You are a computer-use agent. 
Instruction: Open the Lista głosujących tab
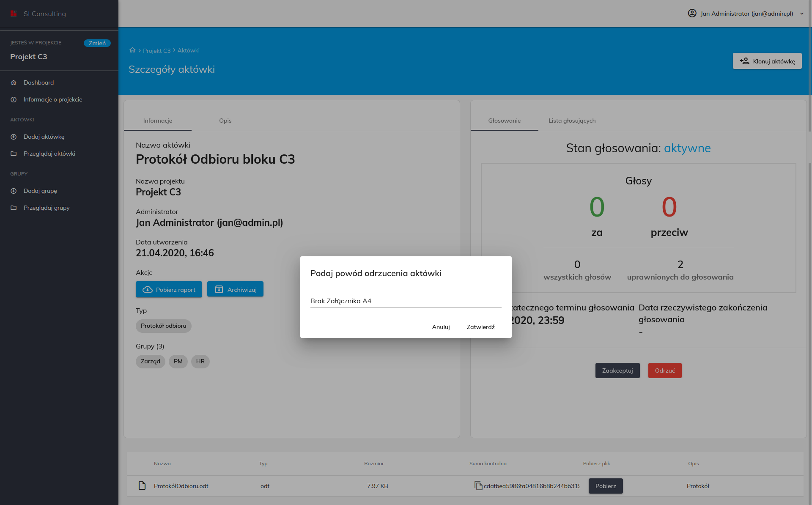point(572,121)
